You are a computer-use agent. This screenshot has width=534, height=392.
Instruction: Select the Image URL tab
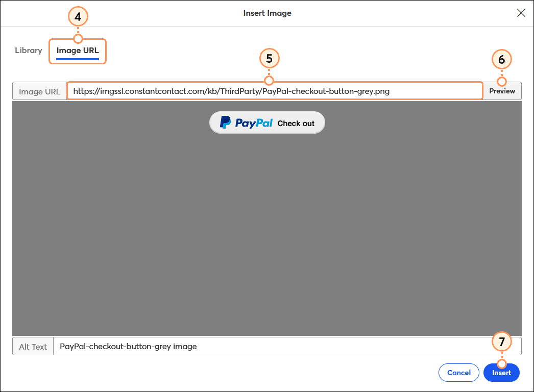coord(78,51)
